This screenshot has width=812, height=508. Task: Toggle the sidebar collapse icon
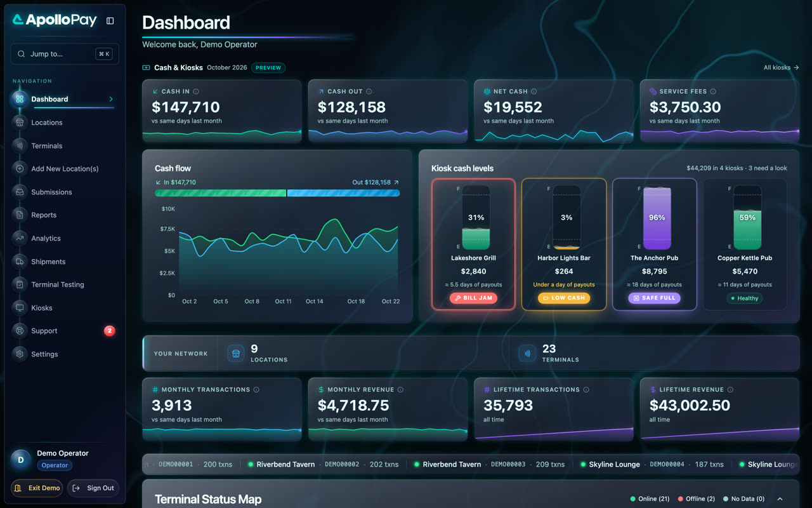pyautogui.click(x=110, y=21)
